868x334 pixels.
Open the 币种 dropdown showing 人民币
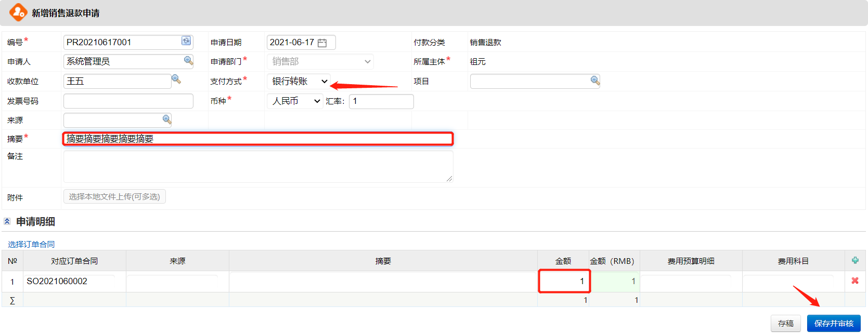click(x=295, y=101)
